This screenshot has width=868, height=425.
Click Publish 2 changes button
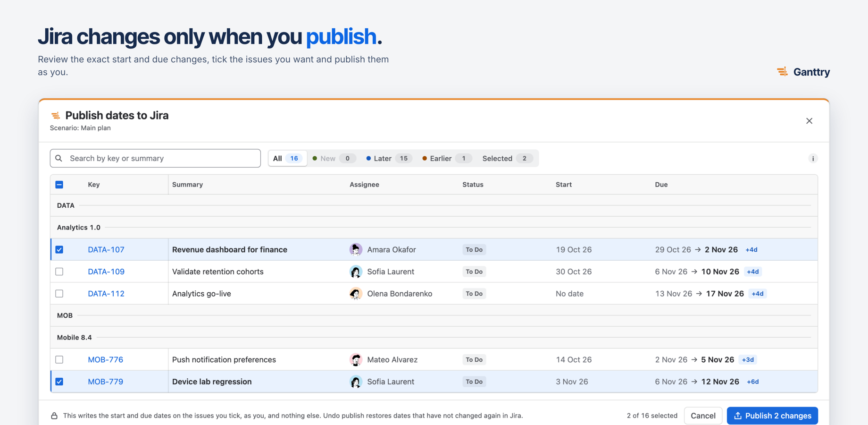pyautogui.click(x=772, y=416)
